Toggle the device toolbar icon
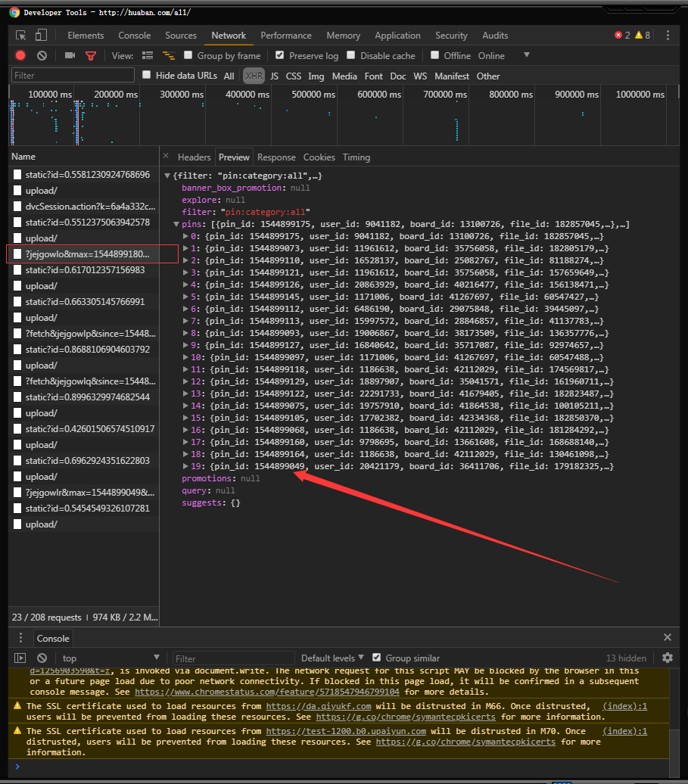This screenshot has width=688, height=784. [41, 35]
